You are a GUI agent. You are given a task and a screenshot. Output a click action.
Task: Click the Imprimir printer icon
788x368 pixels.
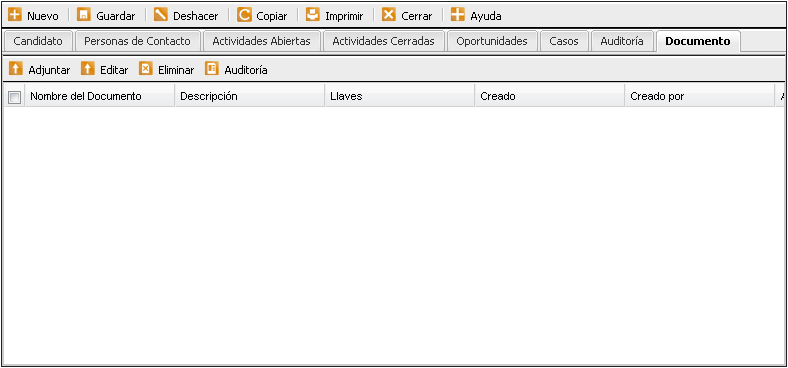[x=313, y=15]
